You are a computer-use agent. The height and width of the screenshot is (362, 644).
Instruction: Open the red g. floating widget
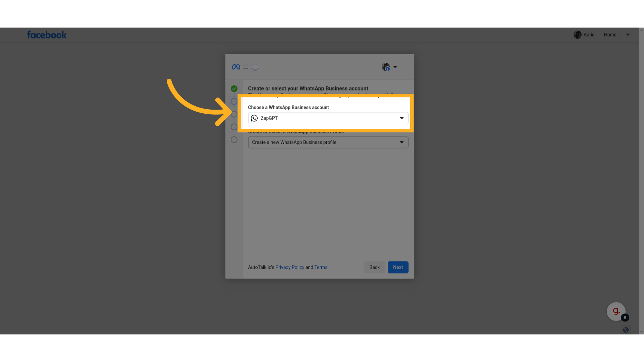pos(616,312)
